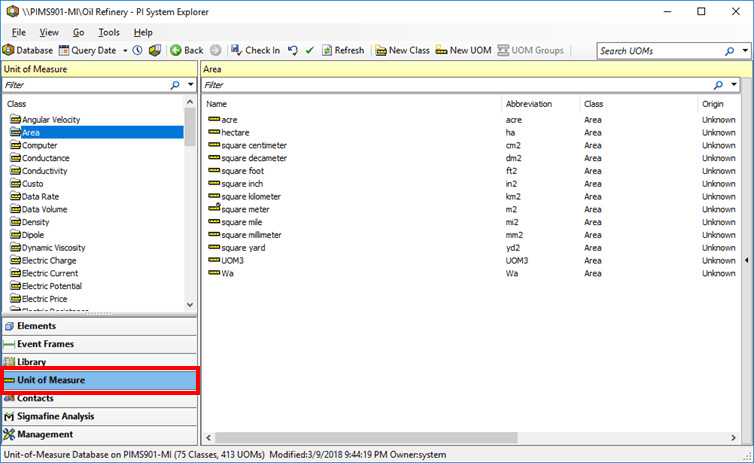Open the Query Date dropdown arrow
Screen dimensions: 754x463
coord(125,50)
